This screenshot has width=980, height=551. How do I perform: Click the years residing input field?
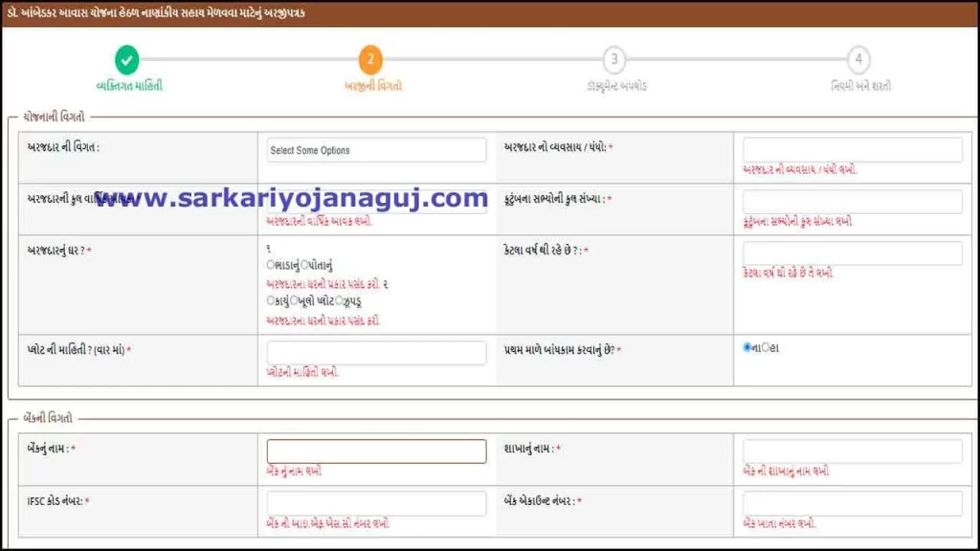851,253
